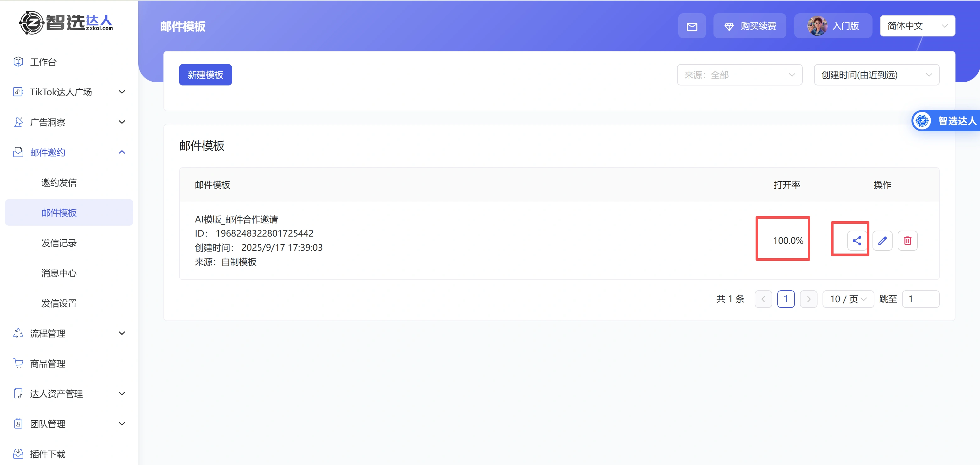Click the pencil edit icon in the template row
Image resolution: width=980 pixels, height=465 pixels.
(882, 241)
